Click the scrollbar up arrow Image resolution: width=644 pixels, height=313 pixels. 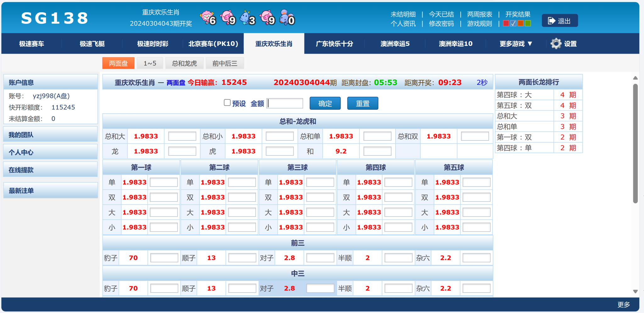point(635,78)
